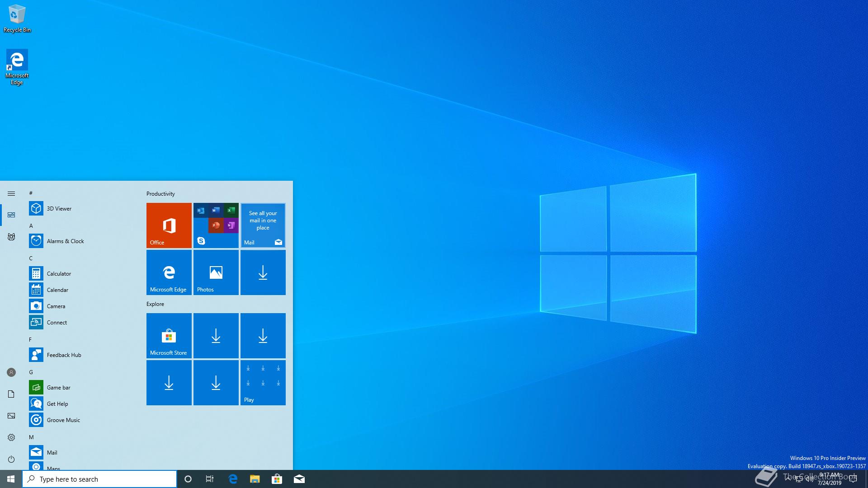Launch Groove Music app
This screenshot has width=868, height=488.
click(x=81, y=420)
